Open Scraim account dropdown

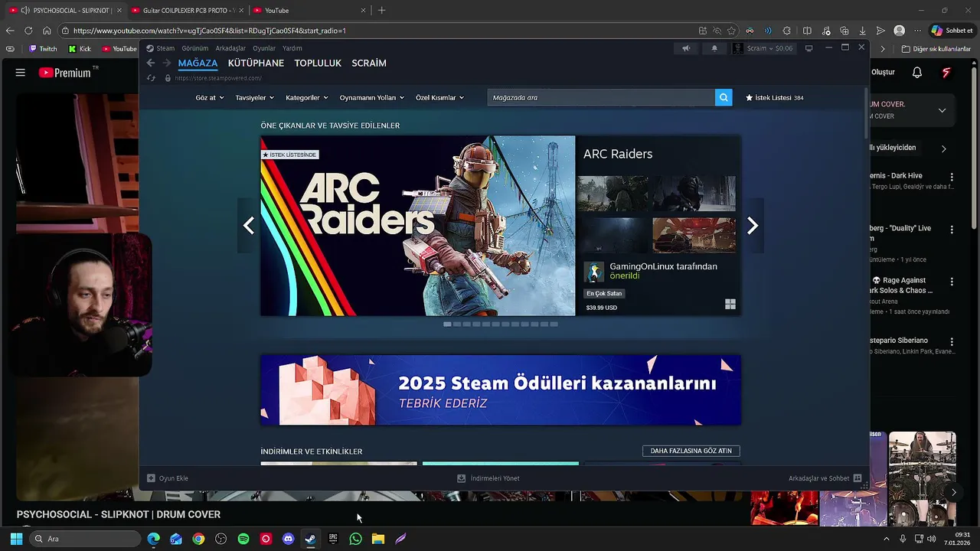tap(763, 48)
